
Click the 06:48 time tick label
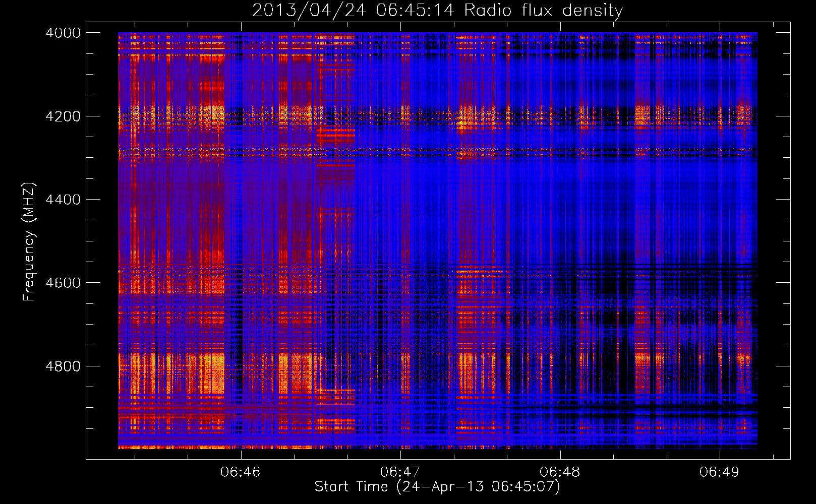(x=560, y=472)
